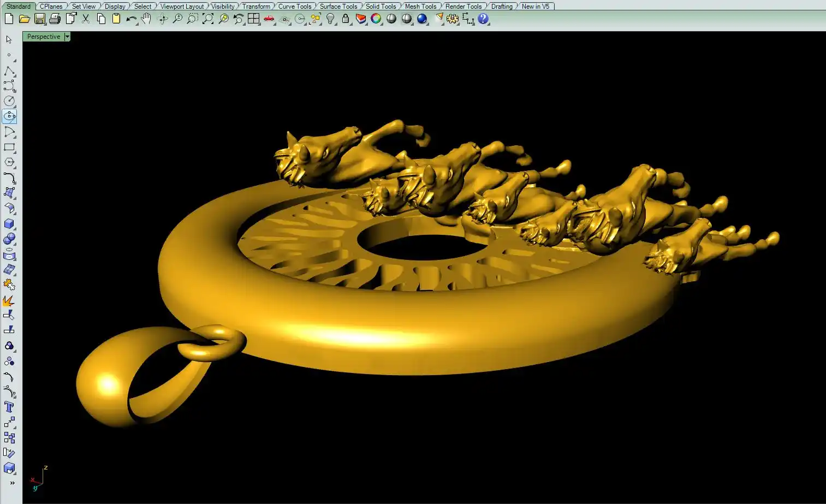
Task: Click the Save floppy disk icon
Action: tap(39, 19)
